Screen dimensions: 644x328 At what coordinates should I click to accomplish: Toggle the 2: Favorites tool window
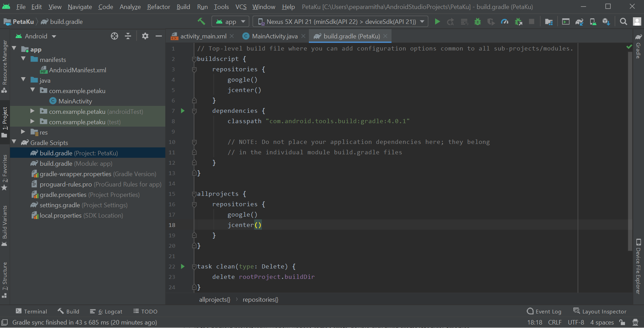click(5, 172)
